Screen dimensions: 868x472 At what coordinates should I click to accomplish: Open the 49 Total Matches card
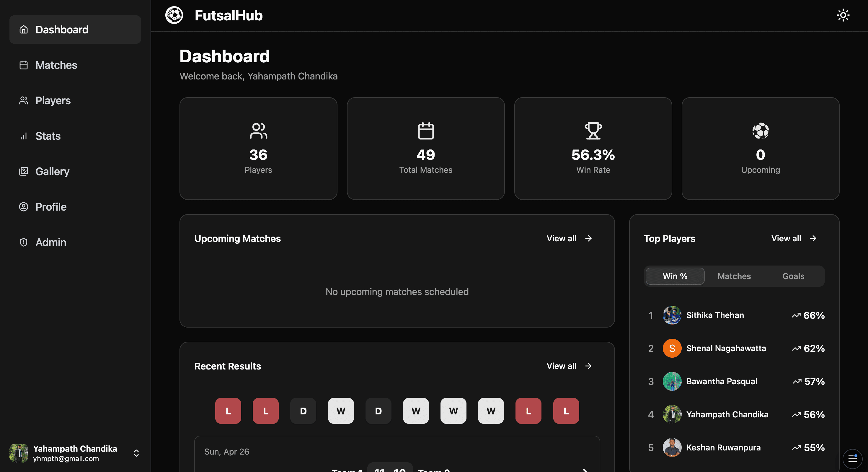(x=426, y=148)
